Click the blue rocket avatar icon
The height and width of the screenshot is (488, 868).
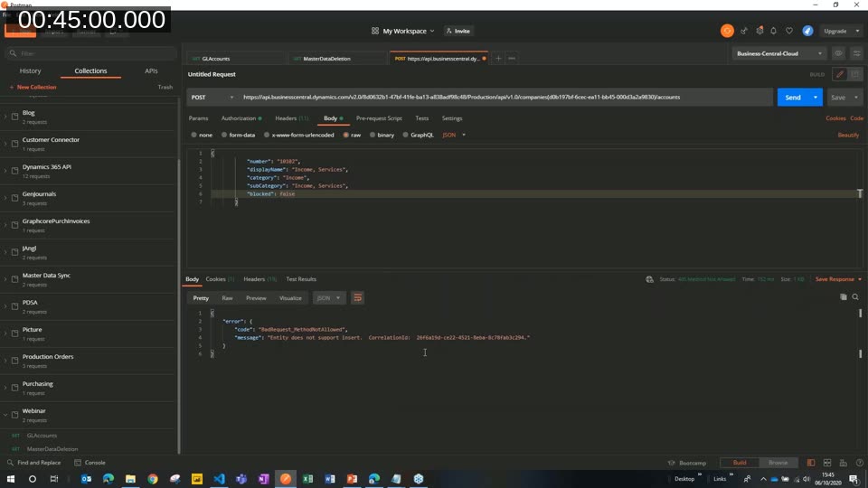pos(807,31)
